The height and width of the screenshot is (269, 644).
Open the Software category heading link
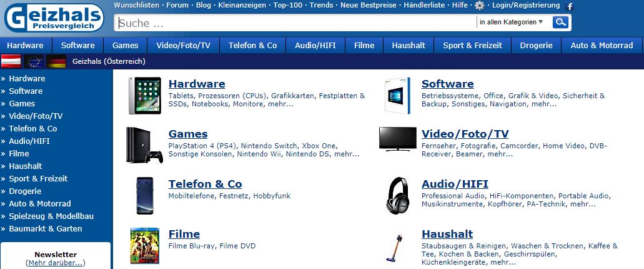click(447, 84)
